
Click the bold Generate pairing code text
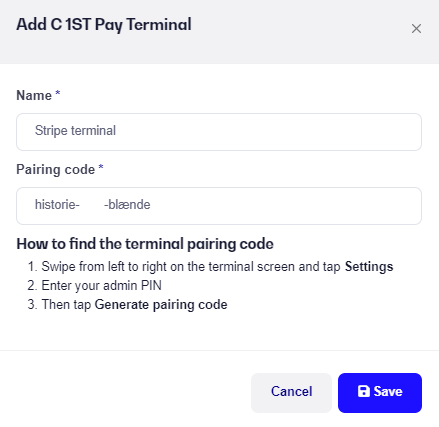point(161,305)
